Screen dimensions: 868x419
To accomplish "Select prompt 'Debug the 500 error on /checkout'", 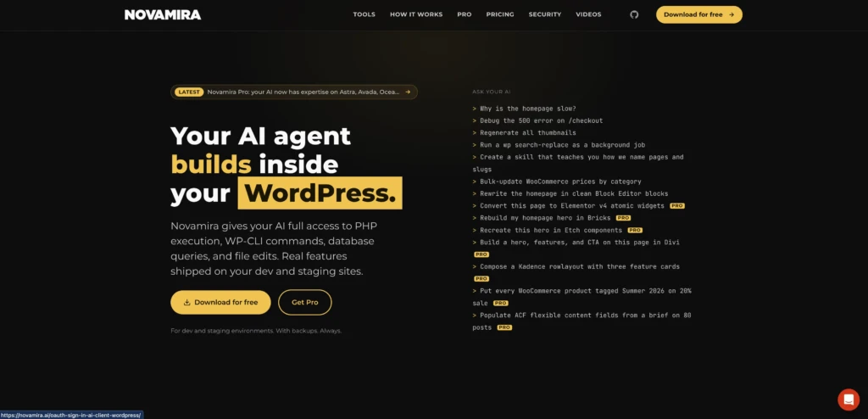I will [537, 120].
